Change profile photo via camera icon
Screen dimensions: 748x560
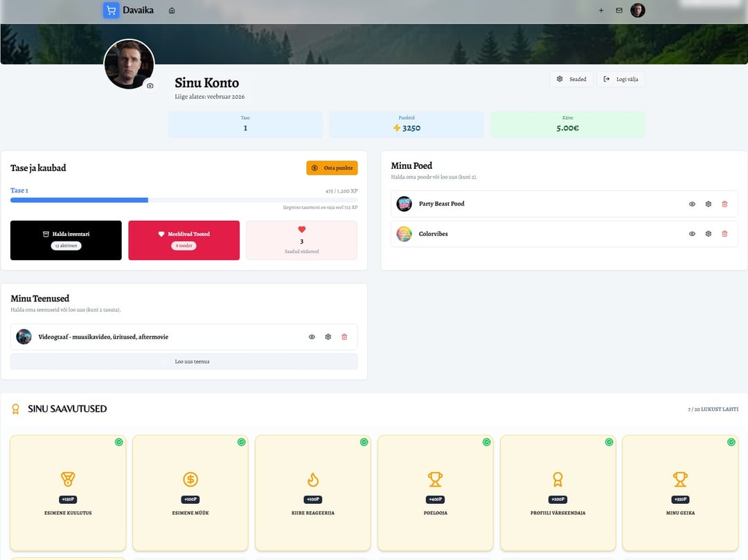(150, 86)
